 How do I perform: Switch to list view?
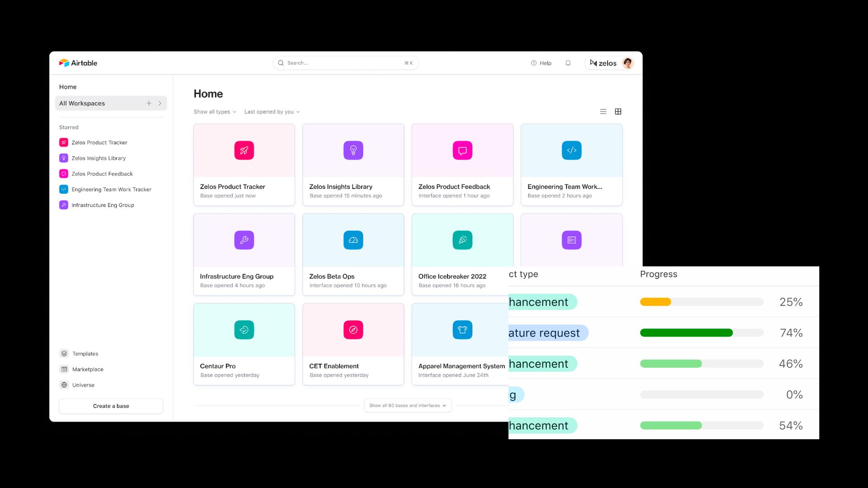pos(603,112)
